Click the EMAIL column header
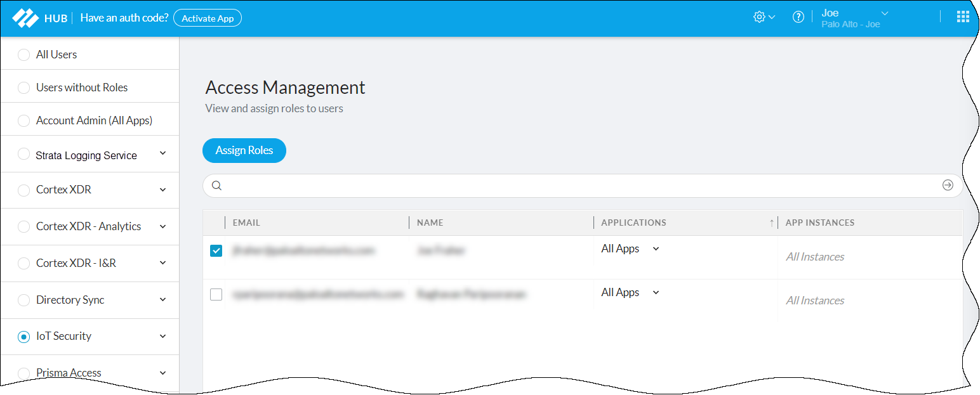Viewport: 980px width, 395px height. tap(246, 223)
